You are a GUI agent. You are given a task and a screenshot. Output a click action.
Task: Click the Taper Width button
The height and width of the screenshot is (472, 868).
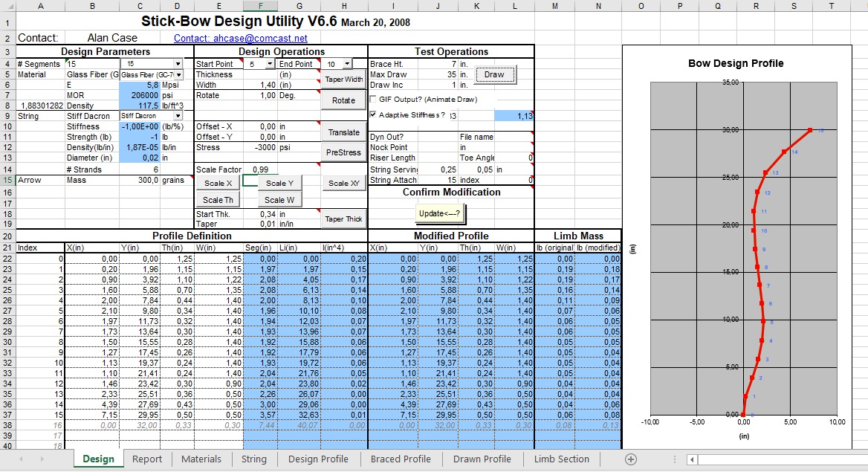344,80
